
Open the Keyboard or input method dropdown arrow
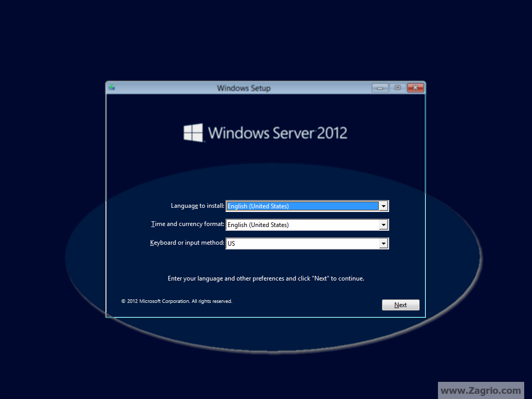pos(383,243)
